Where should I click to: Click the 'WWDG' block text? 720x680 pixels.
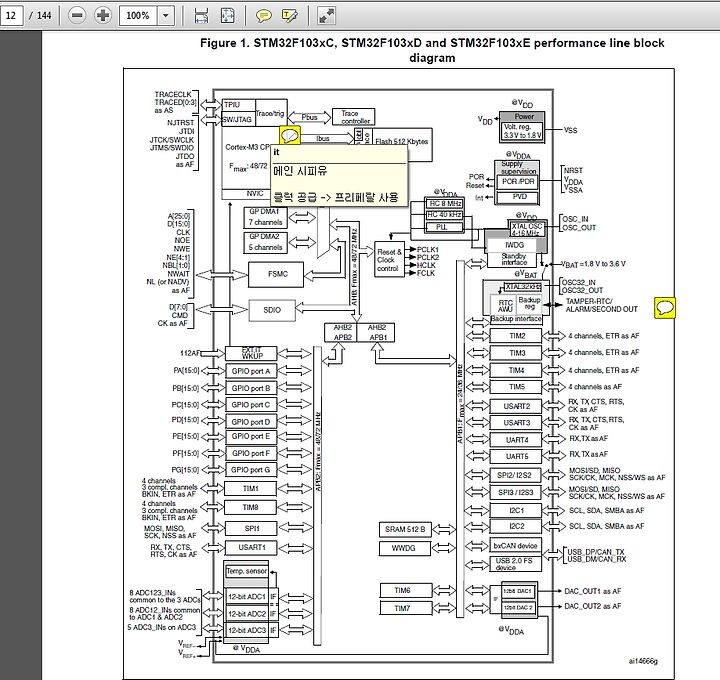(x=404, y=548)
